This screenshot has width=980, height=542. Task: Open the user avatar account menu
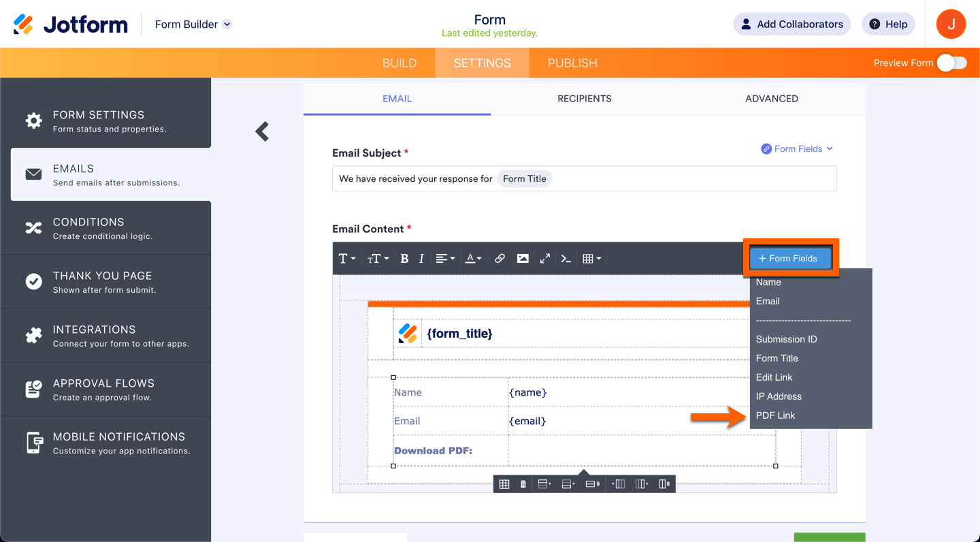pos(951,25)
